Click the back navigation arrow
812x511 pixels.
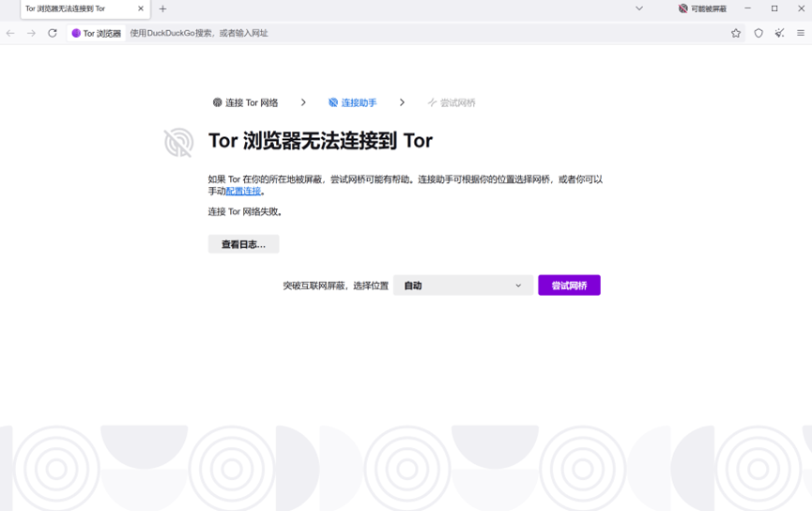pos(10,33)
